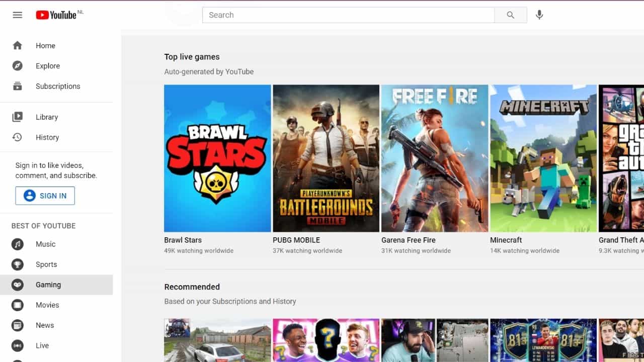Select the Music note icon under Best of YouTube

click(x=17, y=244)
